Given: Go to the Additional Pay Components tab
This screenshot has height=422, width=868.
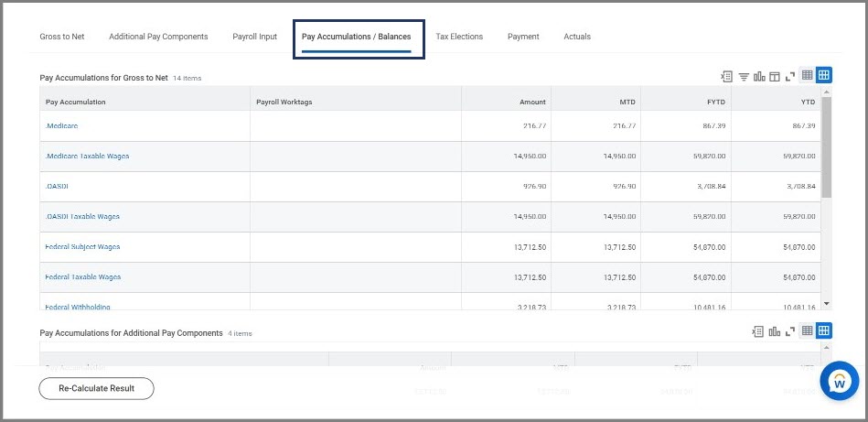Looking at the screenshot, I should 158,37.
